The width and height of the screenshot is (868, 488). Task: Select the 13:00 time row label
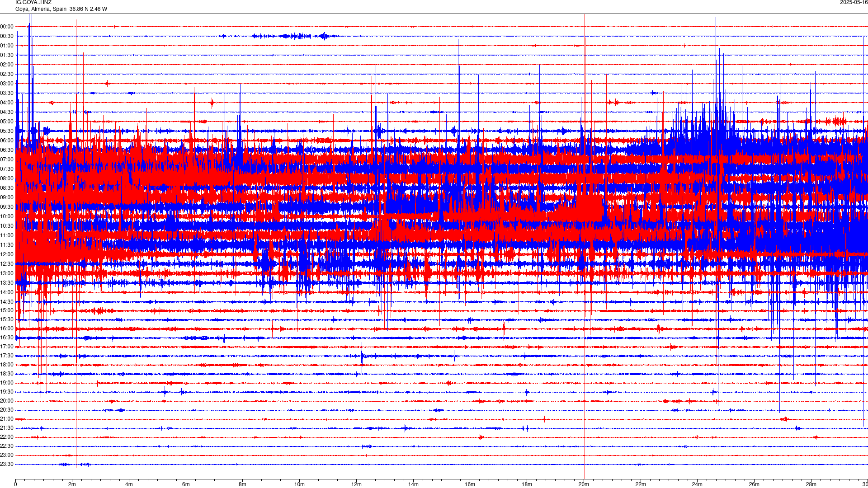7,273
